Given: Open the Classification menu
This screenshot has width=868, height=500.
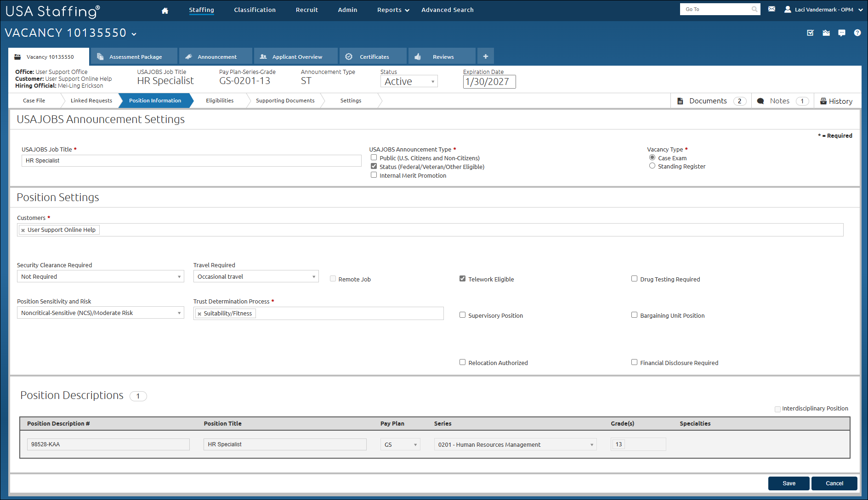Looking at the screenshot, I should click(255, 10).
